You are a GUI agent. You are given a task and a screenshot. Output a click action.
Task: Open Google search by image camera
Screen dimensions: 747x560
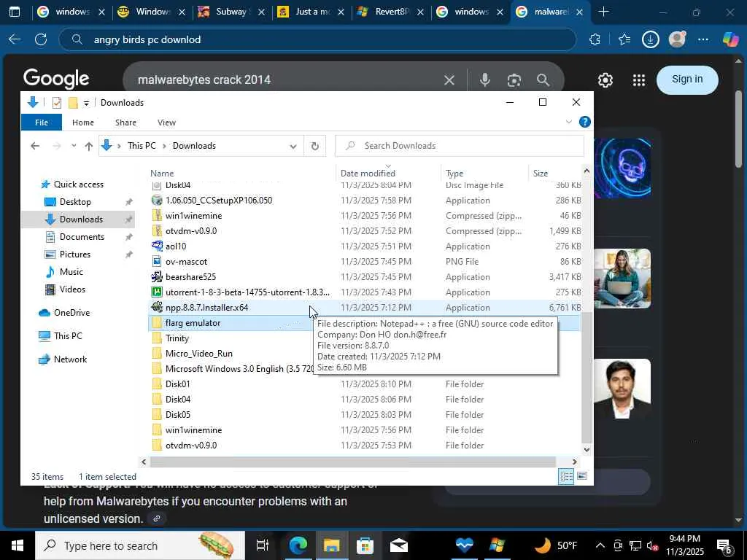pos(514,80)
